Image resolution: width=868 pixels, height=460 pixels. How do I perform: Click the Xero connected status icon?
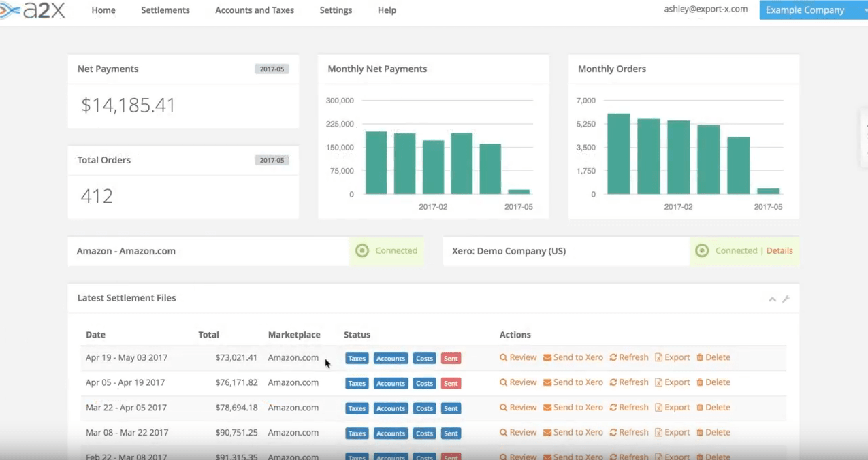(702, 251)
